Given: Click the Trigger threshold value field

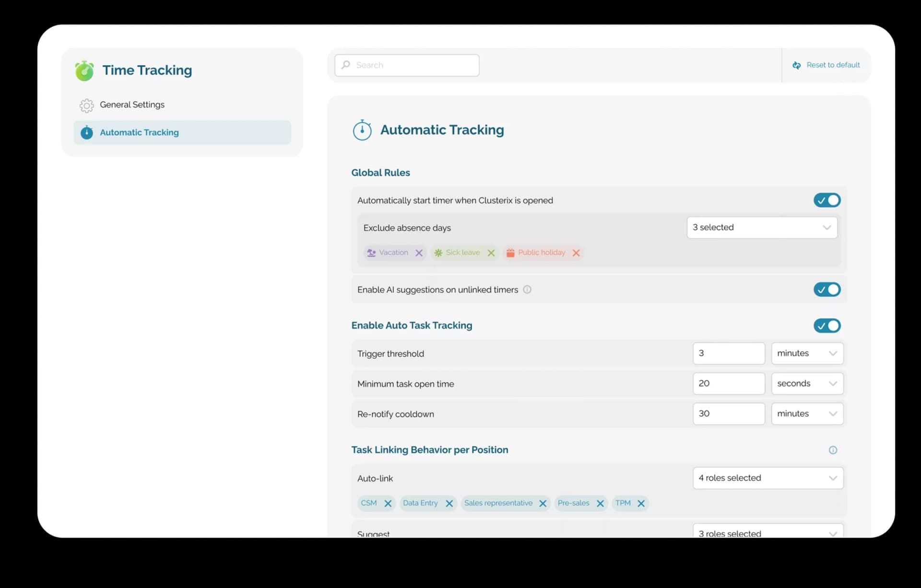Looking at the screenshot, I should 729,353.
